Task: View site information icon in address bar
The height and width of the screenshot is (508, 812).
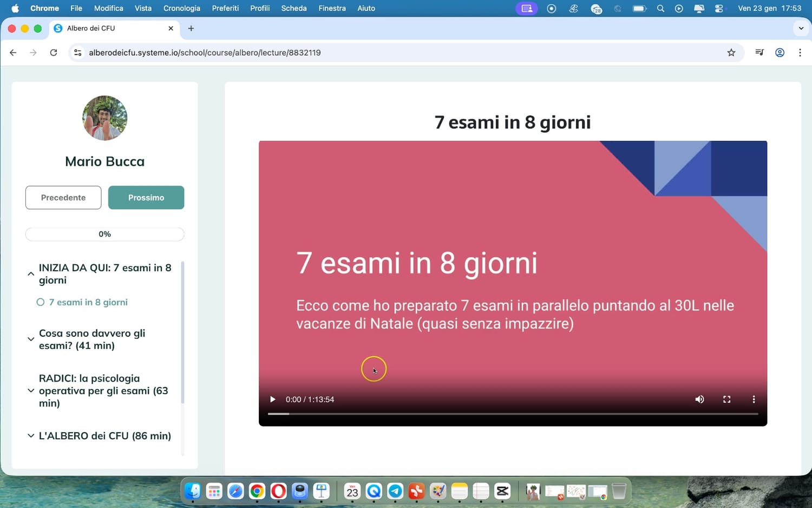Action: pos(78,53)
